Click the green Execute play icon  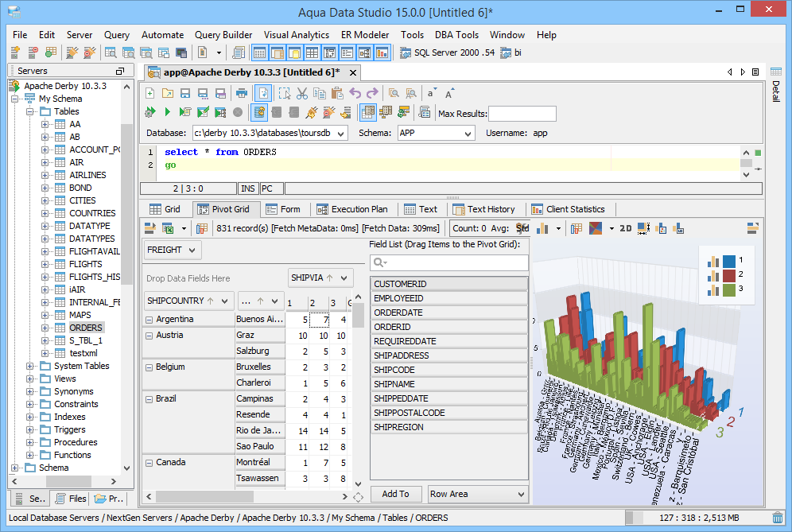167,112
